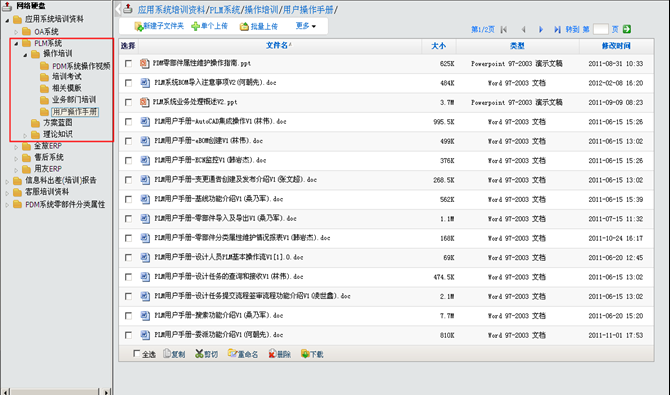Select 用户操作手册 folder in the tree

tap(75, 112)
